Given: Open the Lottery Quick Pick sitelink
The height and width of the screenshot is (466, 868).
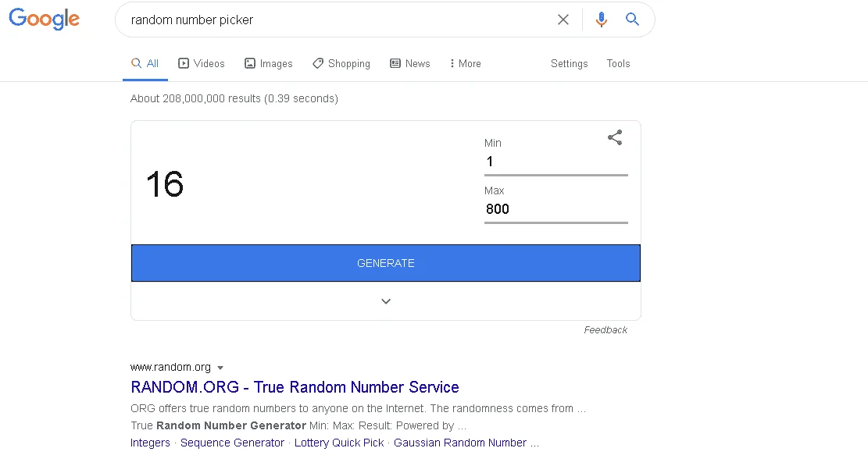Looking at the screenshot, I should point(339,443).
